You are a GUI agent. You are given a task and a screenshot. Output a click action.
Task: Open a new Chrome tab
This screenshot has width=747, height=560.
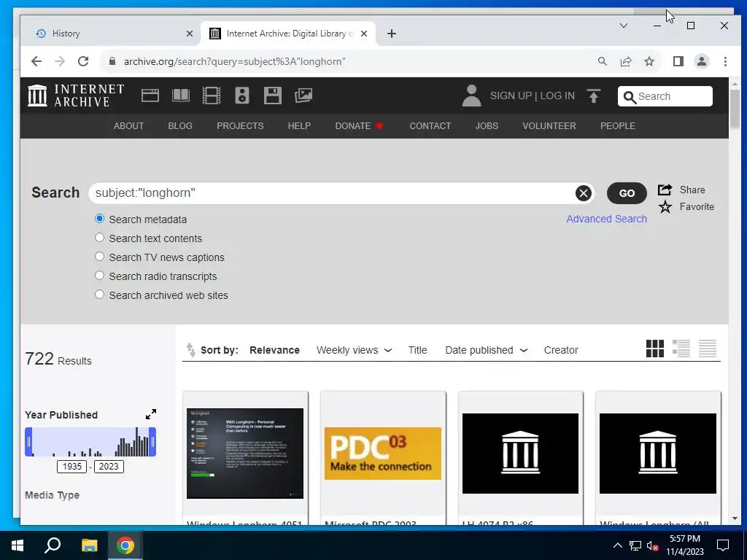point(392,34)
